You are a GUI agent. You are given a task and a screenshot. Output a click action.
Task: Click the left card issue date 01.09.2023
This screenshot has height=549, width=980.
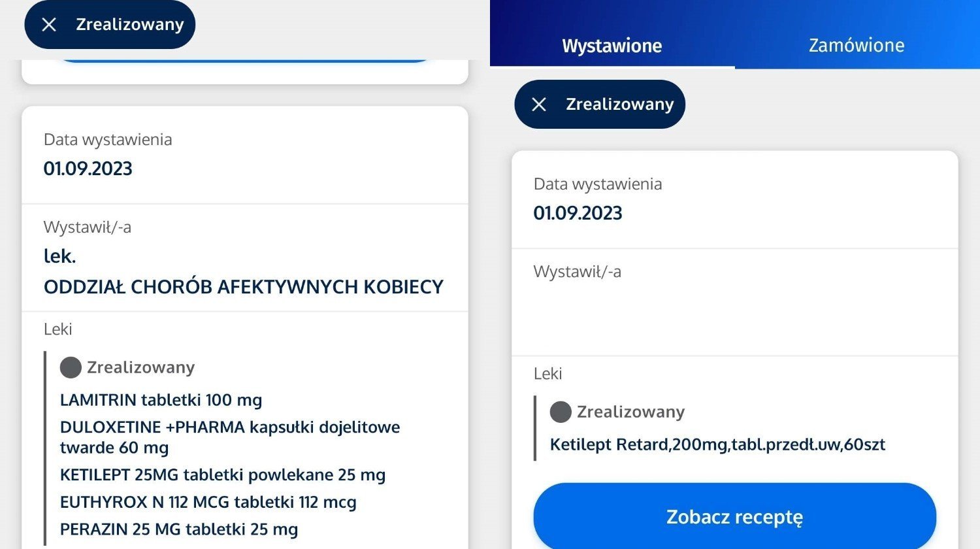point(88,169)
